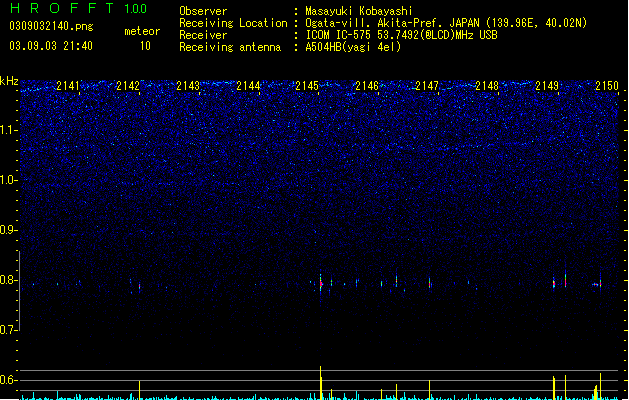Screen dimensions: 629x400
Task: Click the 2145 time axis label
Action: [x=307, y=86]
